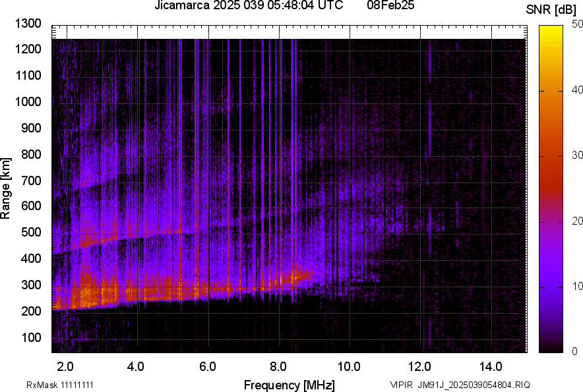Click the SNR [dB] colorbar heading
Screen dimensions: 583x392
click(x=554, y=9)
